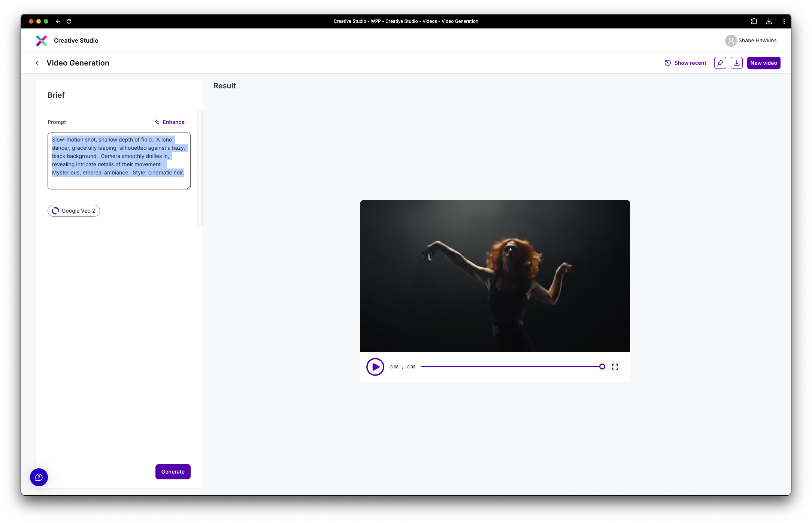
Task: Open the extensions puzzle icon
Action: [x=754, y=21]
